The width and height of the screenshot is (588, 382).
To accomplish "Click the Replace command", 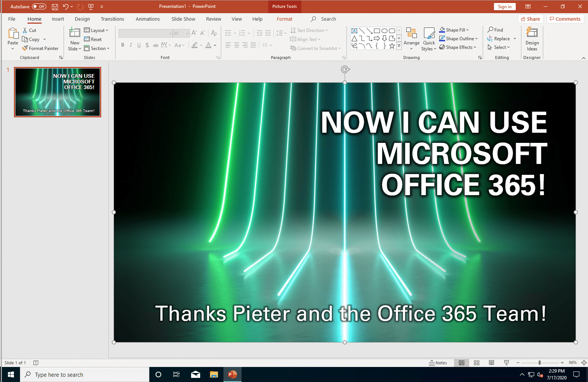I will pos(499,38).
